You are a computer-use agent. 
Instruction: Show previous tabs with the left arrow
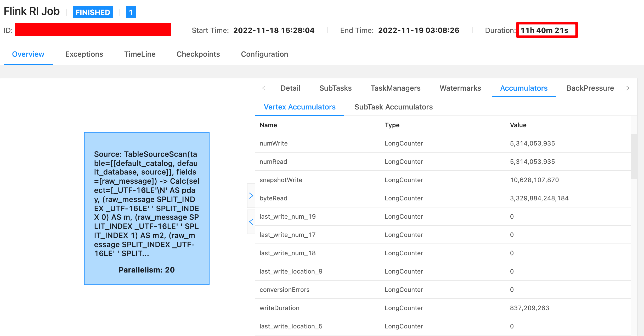click(264, 88)
